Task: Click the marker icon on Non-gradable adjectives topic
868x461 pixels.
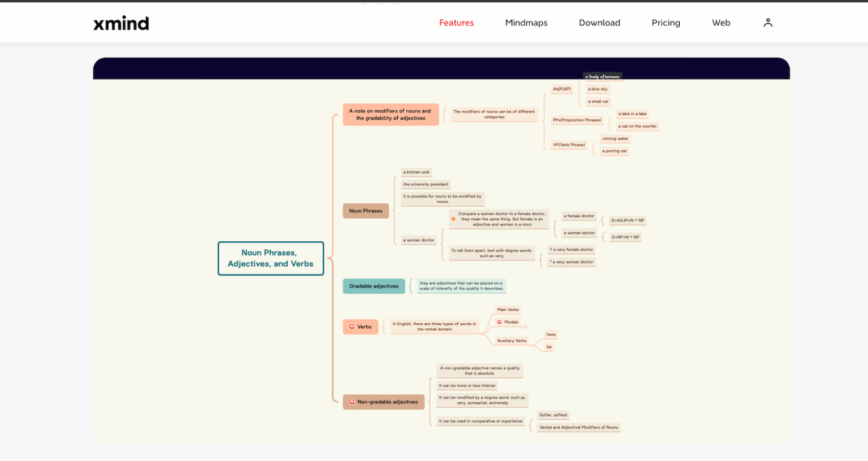Action: click(x=352, y=402)
